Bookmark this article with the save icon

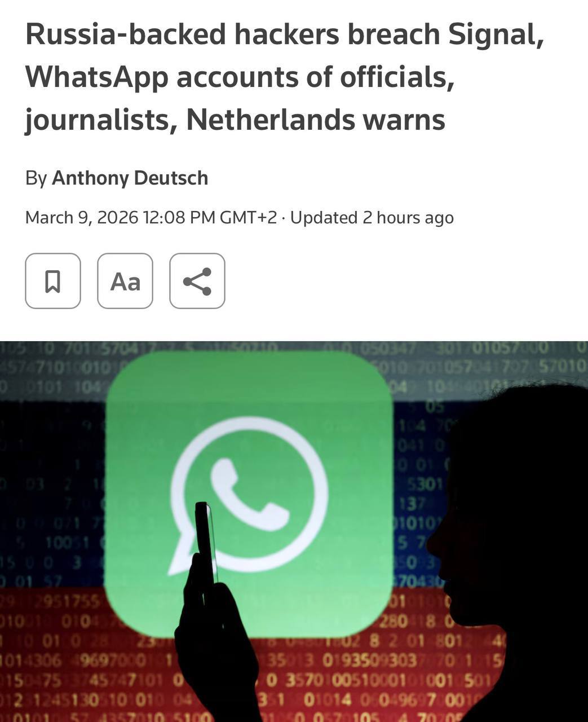point(53,281)
